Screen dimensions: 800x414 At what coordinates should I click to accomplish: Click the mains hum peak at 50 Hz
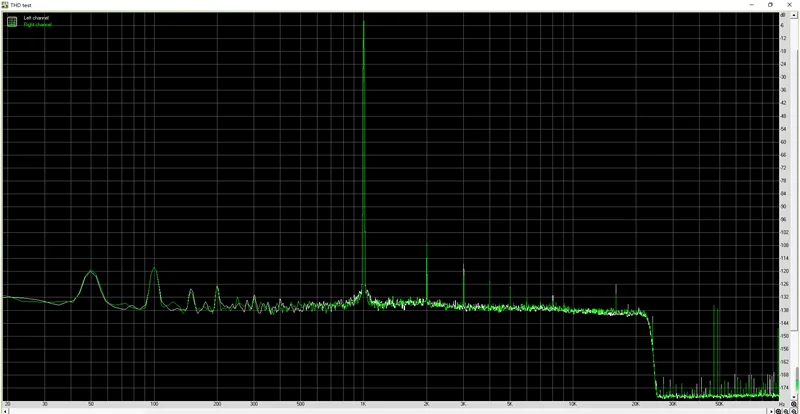click(x=91, y=272)
